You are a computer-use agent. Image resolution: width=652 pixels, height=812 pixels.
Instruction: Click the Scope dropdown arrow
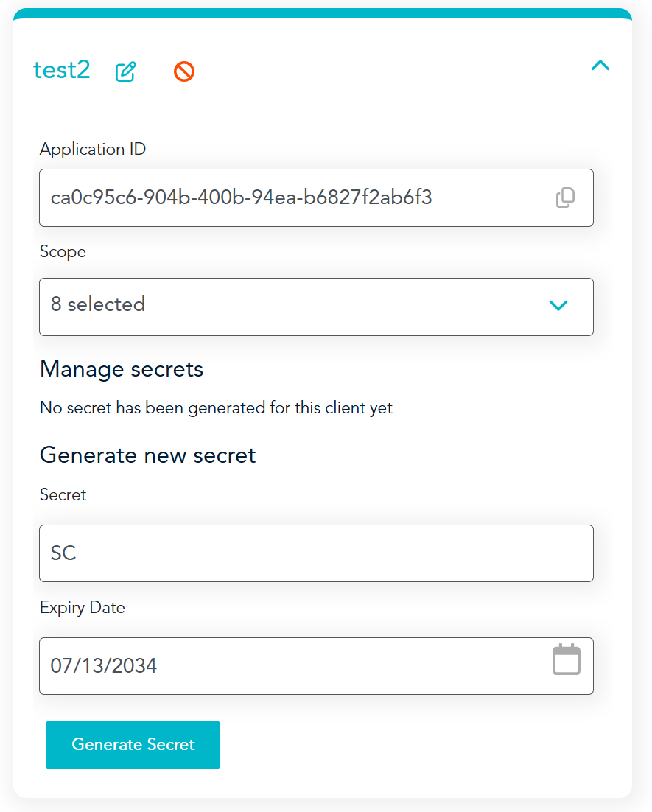point(558,306)
